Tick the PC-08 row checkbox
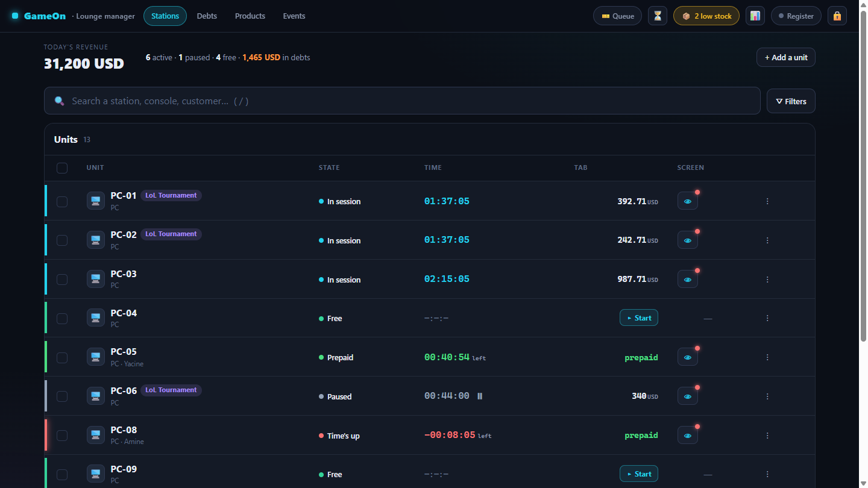 [62, 436]
